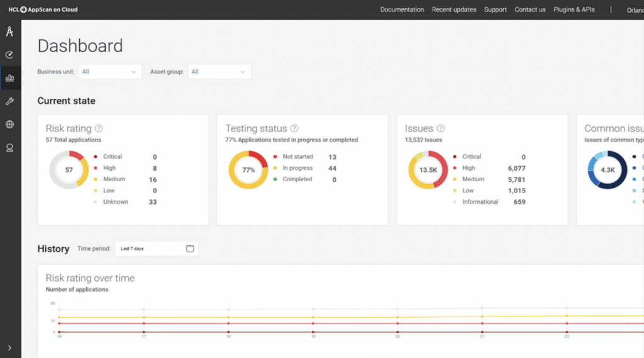Open the calendar icon for time period
Screen dimensions: 644x358
click(190, 249)
